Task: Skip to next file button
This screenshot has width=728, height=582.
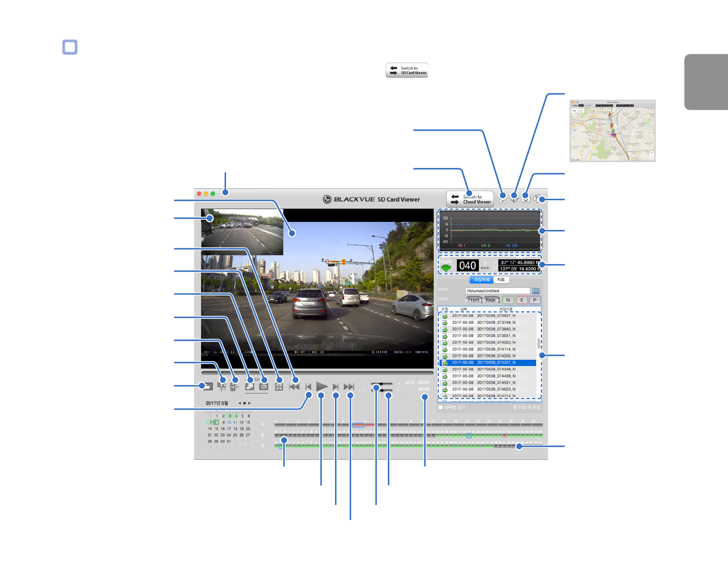Action: coord(349,387)
